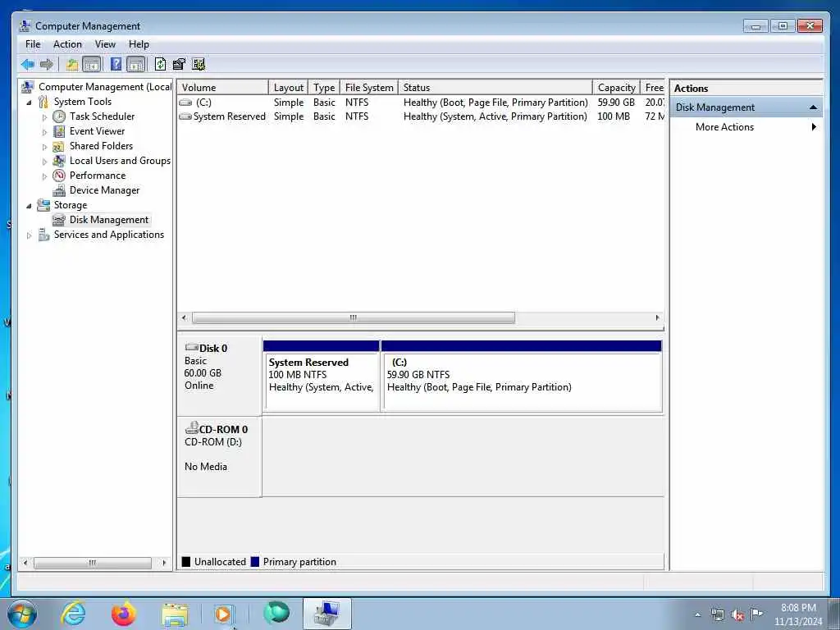Sort by the Layout column header

click(288, 87)
